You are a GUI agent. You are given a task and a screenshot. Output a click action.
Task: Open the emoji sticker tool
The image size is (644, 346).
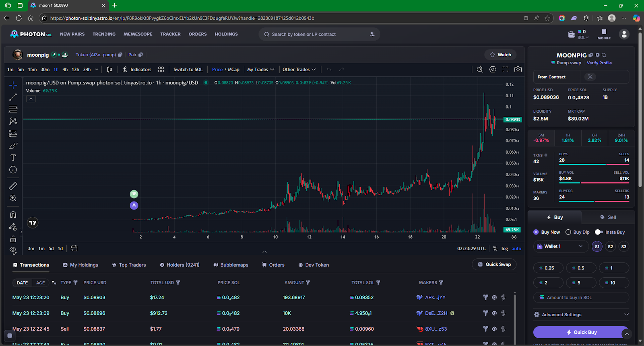click(13, 170)
